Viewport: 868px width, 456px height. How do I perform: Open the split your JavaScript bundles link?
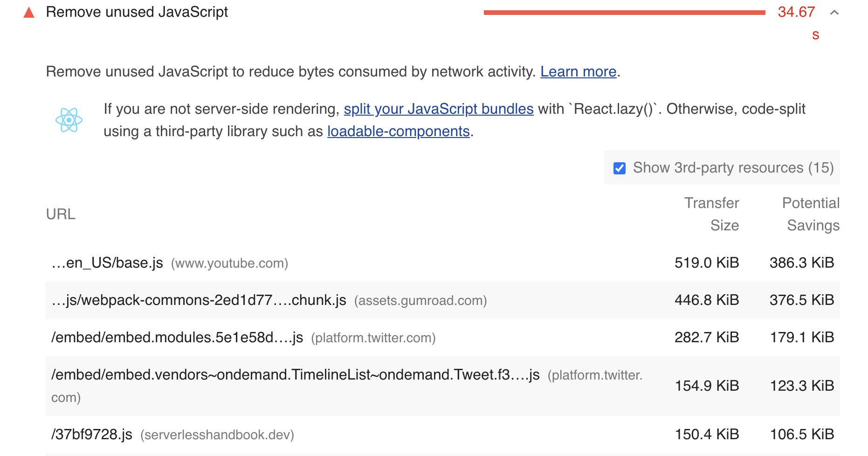(439, 109)
